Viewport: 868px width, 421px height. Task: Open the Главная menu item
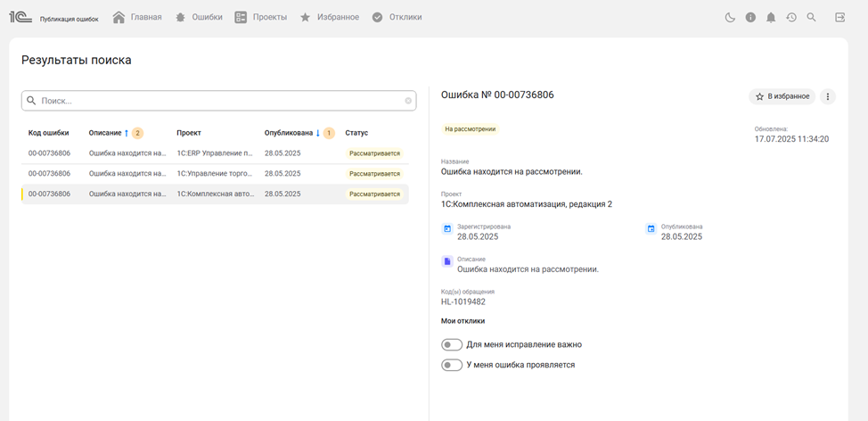coord(146,17)
